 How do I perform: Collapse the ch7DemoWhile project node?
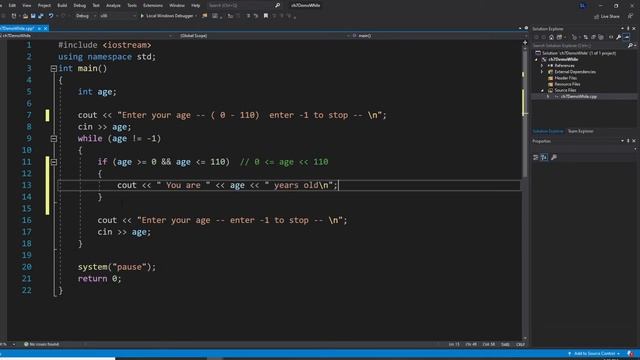point(537,60)
